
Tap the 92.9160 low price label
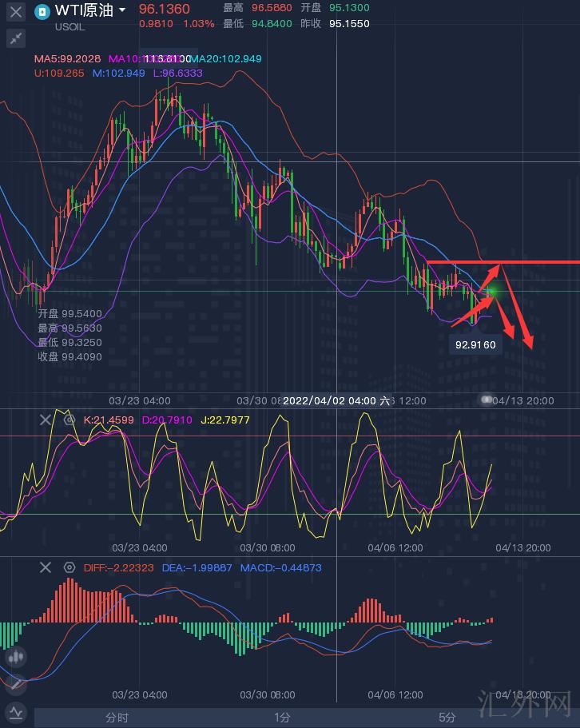tap(475, 344)
